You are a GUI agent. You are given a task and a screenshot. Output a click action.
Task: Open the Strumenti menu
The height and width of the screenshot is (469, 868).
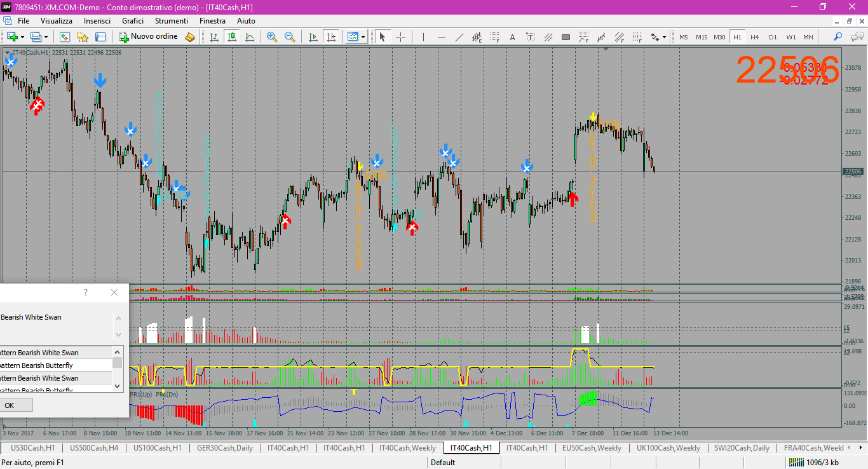coord(172,21)
